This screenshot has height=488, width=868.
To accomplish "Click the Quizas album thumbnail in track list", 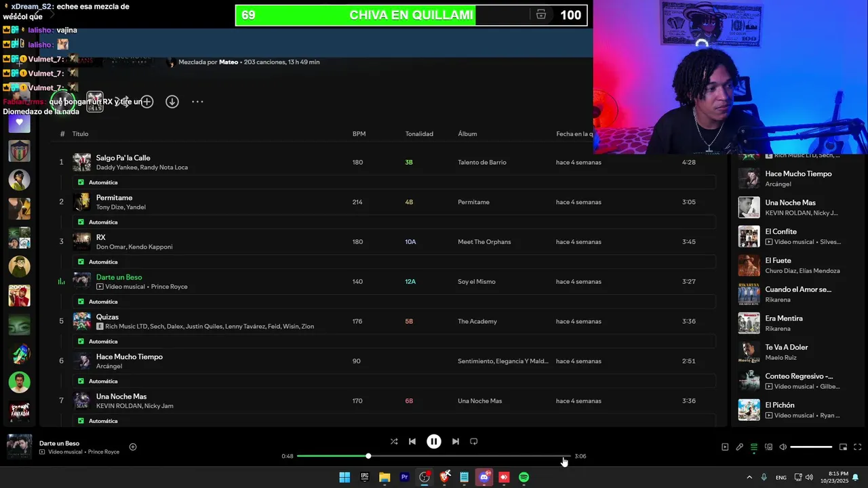I will tap(82, 321).
